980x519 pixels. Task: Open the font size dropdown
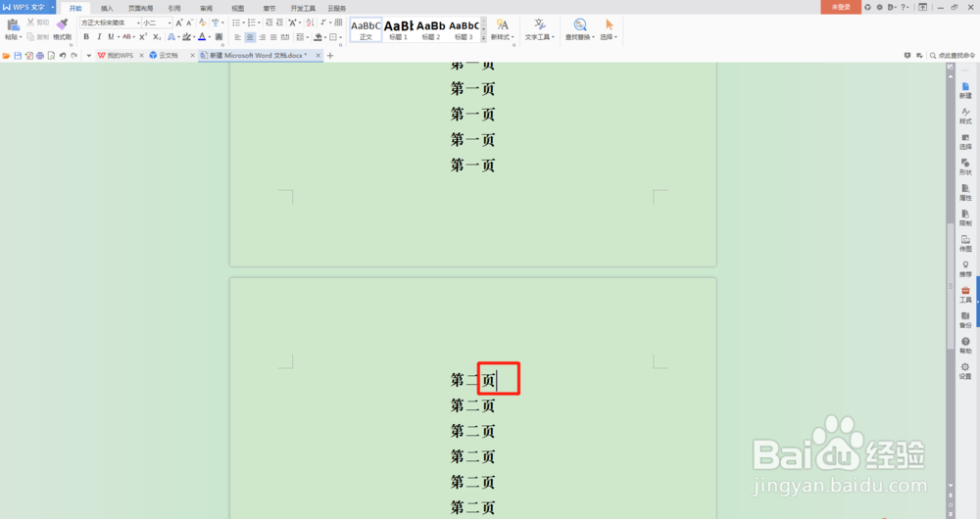170,24
